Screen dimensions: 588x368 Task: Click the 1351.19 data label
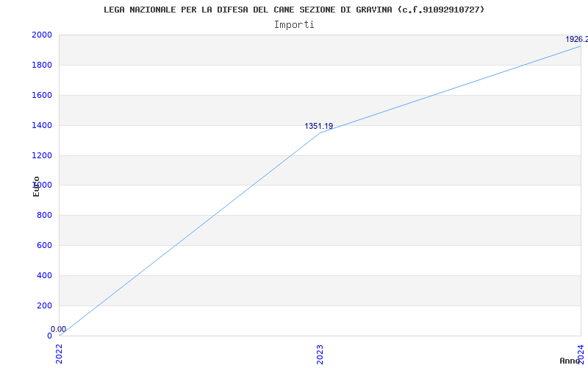coord(319,126)
